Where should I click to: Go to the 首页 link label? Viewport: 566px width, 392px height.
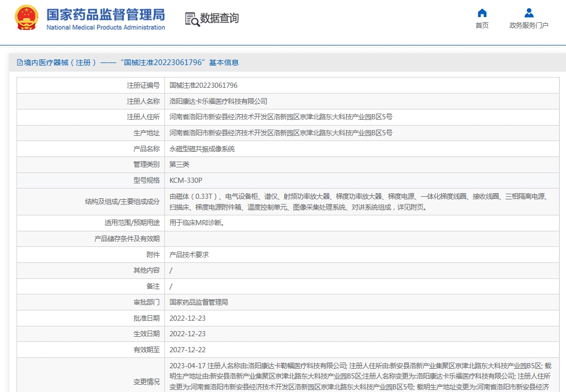[482, 25]
